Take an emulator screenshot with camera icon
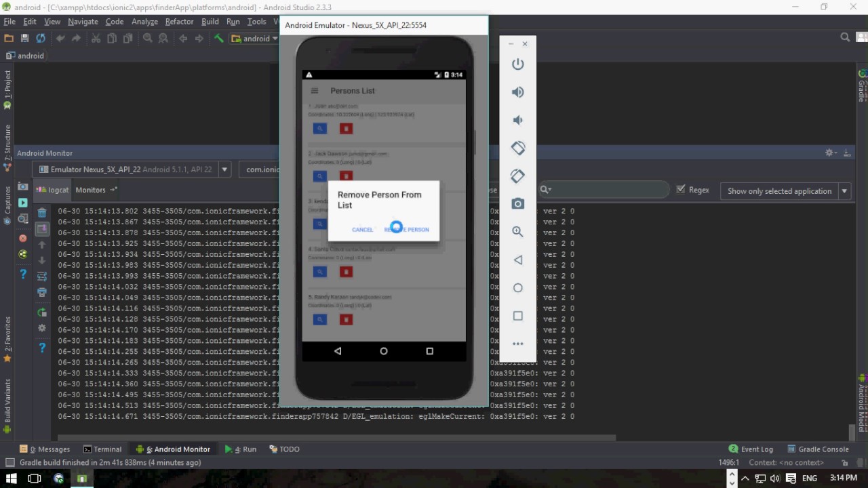 pos(517,203)
